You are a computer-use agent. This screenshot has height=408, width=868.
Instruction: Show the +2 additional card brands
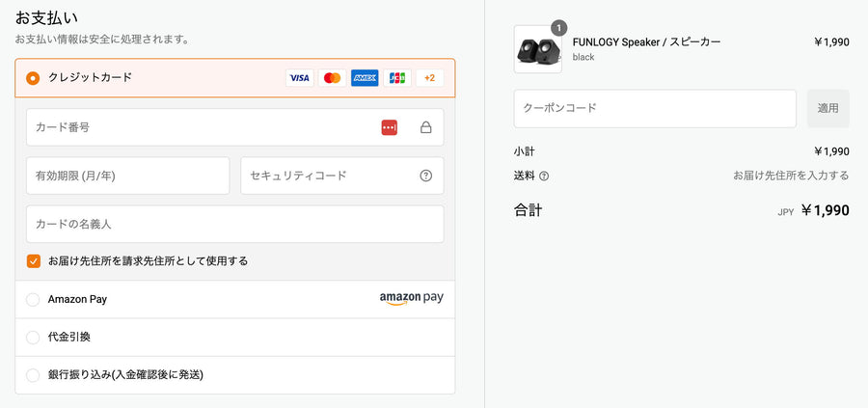(x=429, y=78)
